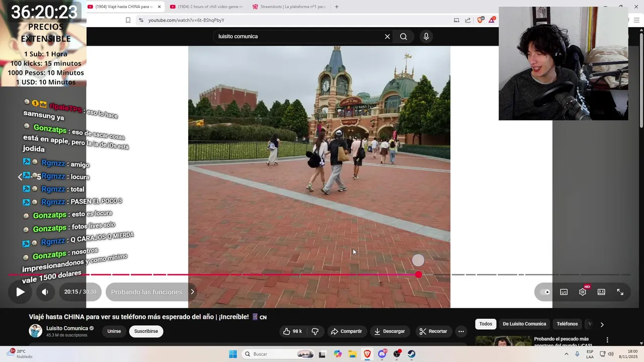The image size is (644, 362).
Task: Open site settings icon in address bar
Action: 141,20
